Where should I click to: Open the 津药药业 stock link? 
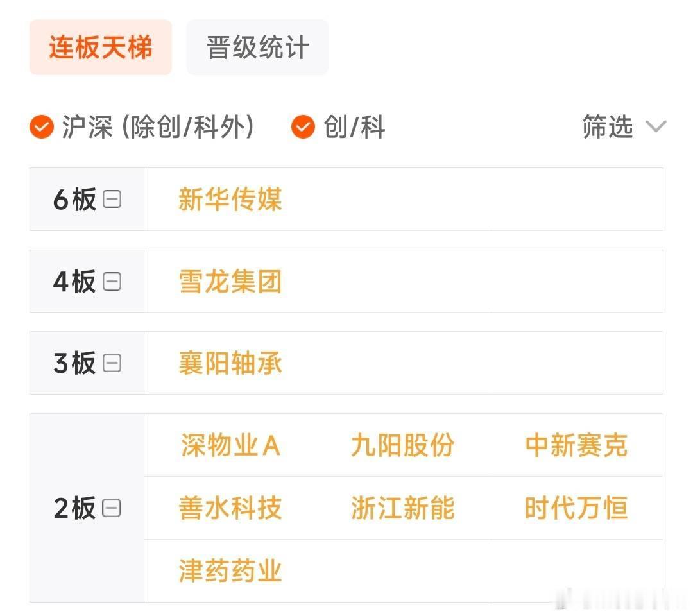click(230, 570)
